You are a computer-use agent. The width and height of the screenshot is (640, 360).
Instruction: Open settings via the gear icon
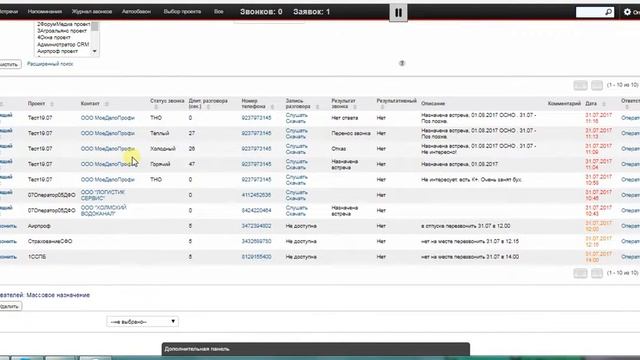click(x=627, y=12)
